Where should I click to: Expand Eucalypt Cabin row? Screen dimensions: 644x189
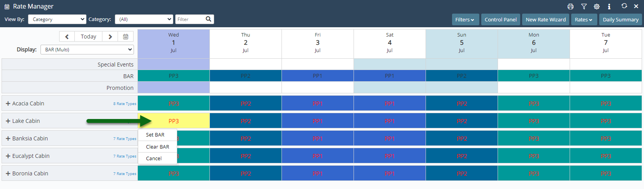click(x=8, y=156)
